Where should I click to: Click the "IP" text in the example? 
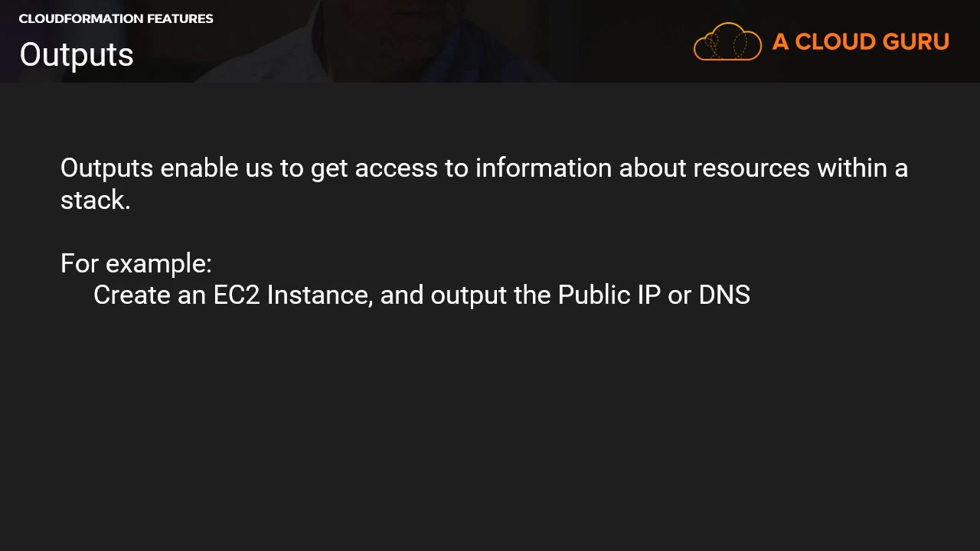point(648,295)
